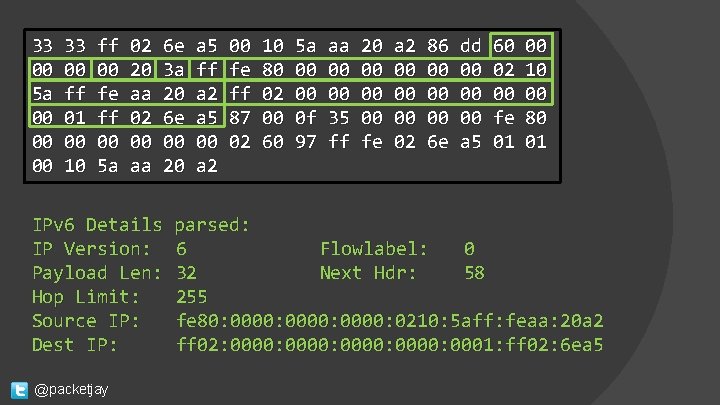
Task: Click the last-row '00 10 5a aa 20 a2' bytes
Action: point(125,165)
